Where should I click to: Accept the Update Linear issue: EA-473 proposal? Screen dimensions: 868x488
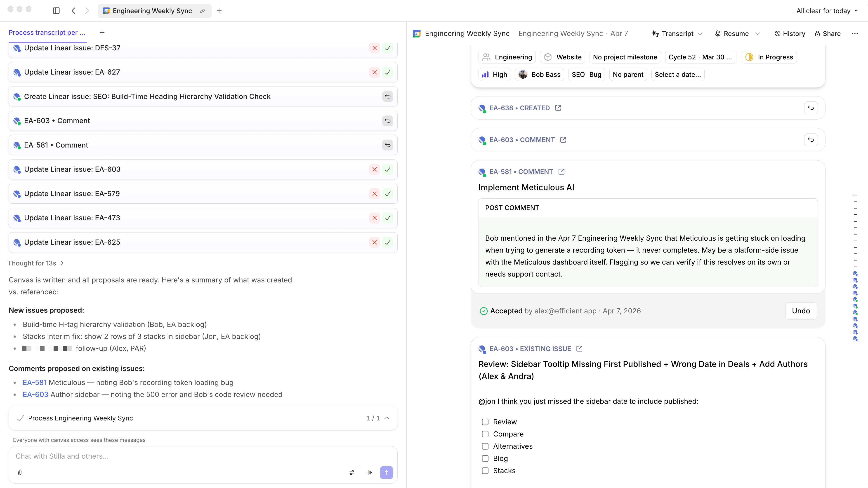point(388,218)
